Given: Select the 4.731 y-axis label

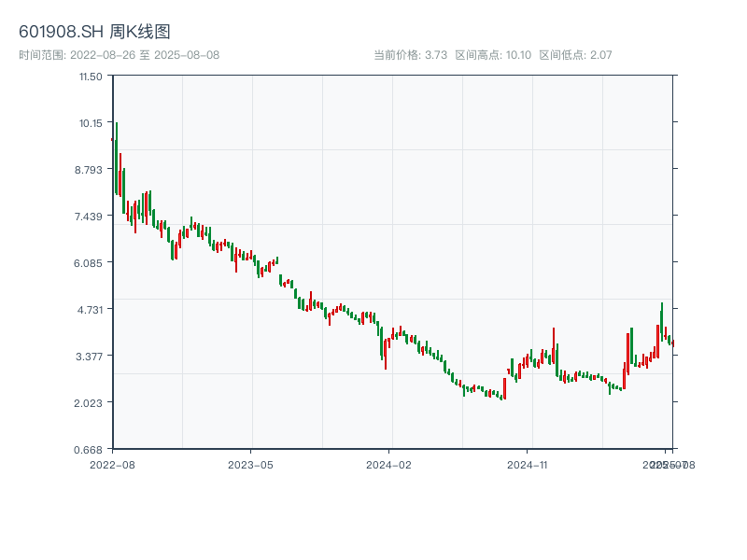Looking at the screenshot, I should [x=90, y=309].
